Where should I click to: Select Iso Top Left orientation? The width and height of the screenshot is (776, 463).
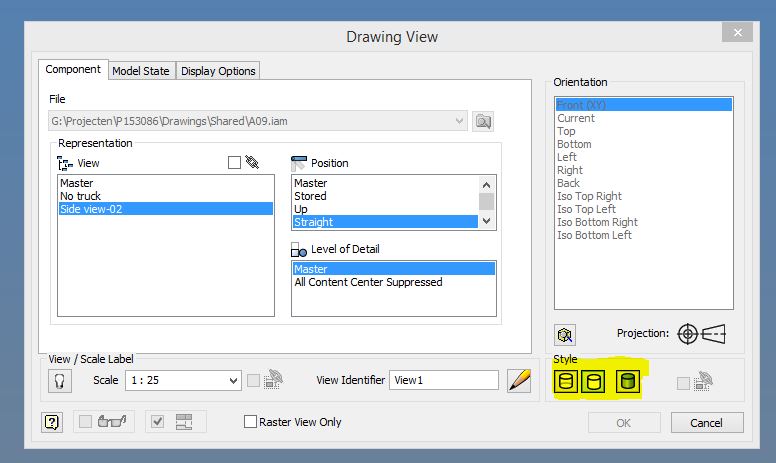click(643, 209)
